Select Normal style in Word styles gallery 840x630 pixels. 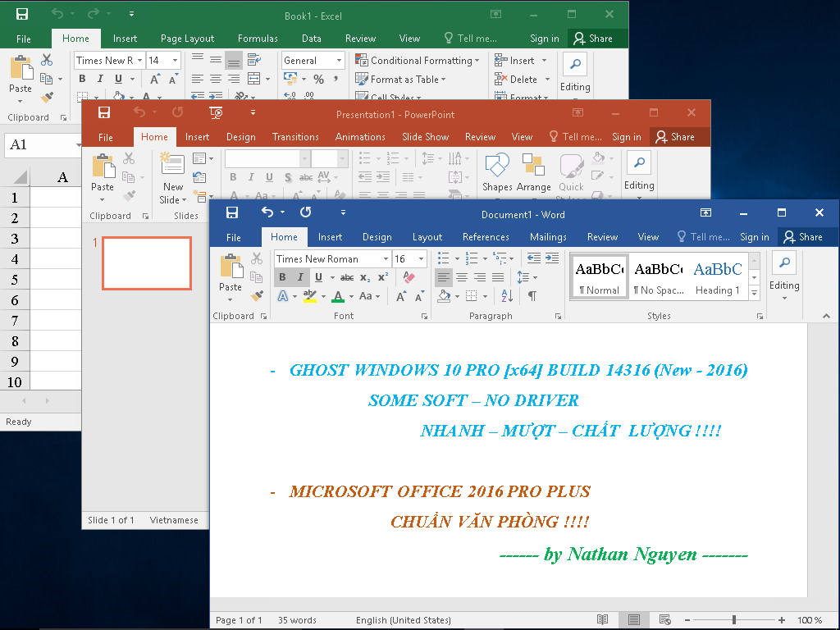[599, 277]
